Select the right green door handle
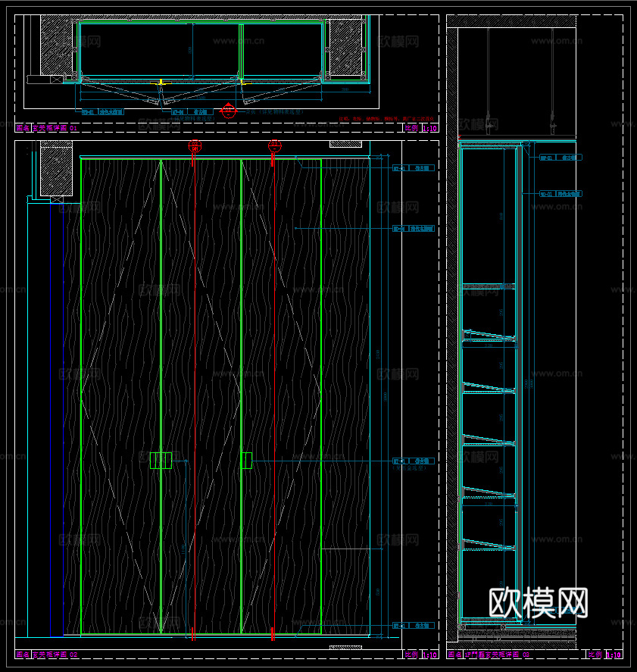Screen dimensions: 637x672 247,461
